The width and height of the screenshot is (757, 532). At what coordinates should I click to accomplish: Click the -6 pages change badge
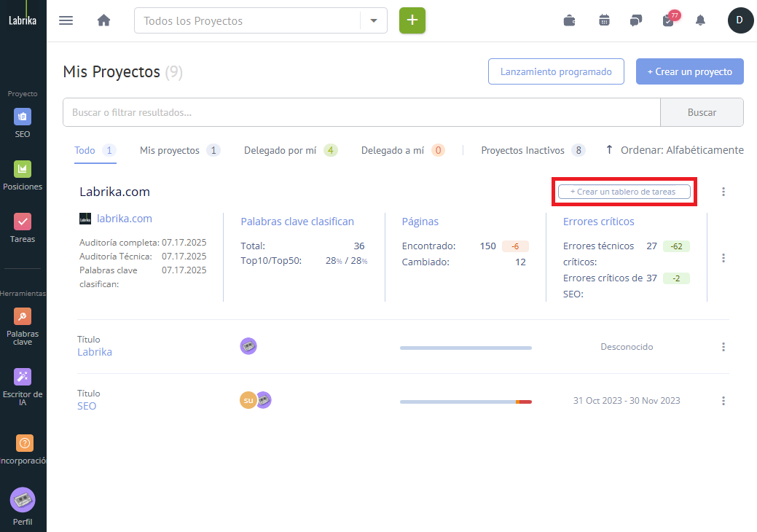point(515,246)
